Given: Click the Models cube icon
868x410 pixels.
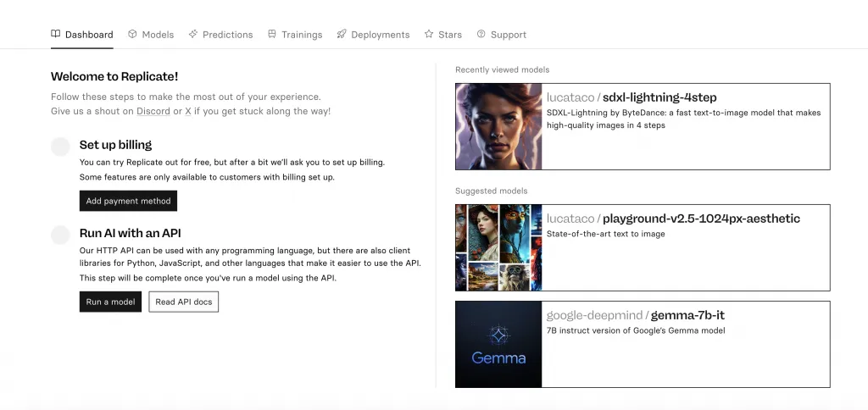Looking at the screenshot, I should coord(132,35).
